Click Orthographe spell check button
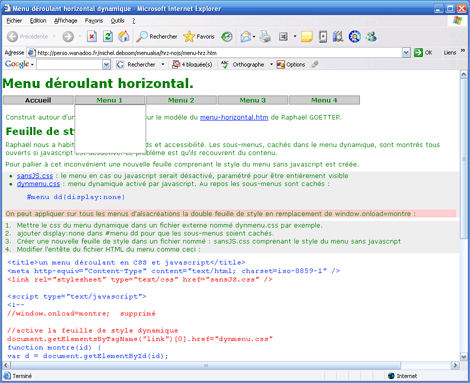The height and width of the screenshot is (383, 470). (x=243, y=64)
